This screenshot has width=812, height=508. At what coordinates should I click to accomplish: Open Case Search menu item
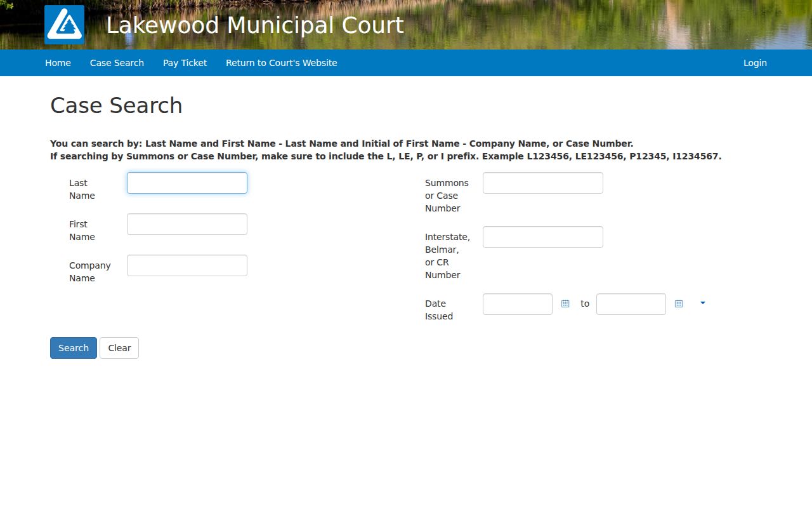[117, 63]
